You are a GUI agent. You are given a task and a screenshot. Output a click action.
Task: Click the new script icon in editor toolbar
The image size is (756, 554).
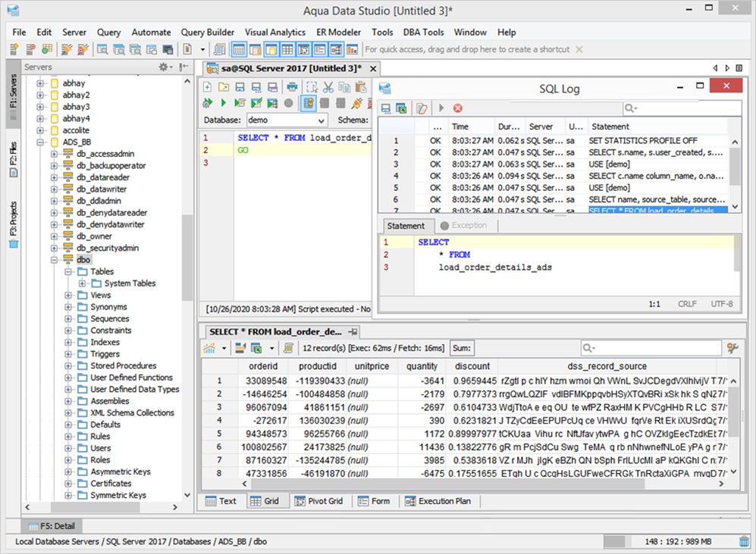click(x=207, y=87)
